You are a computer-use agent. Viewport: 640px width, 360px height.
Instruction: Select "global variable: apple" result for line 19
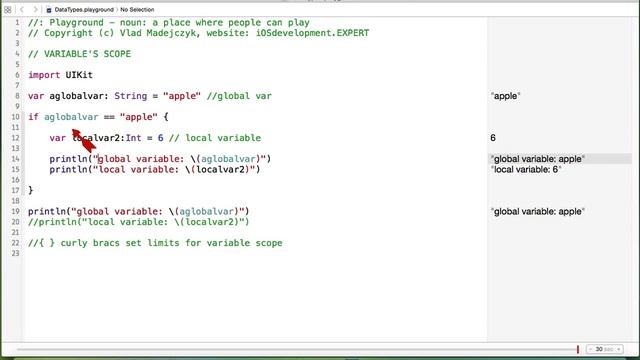tap(538, 211)
